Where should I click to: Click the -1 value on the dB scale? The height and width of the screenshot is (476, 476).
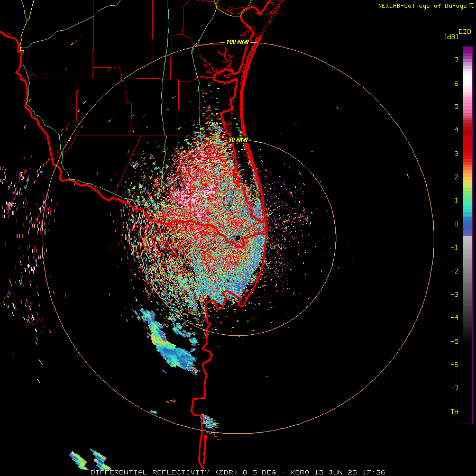[x=454, y=248]
